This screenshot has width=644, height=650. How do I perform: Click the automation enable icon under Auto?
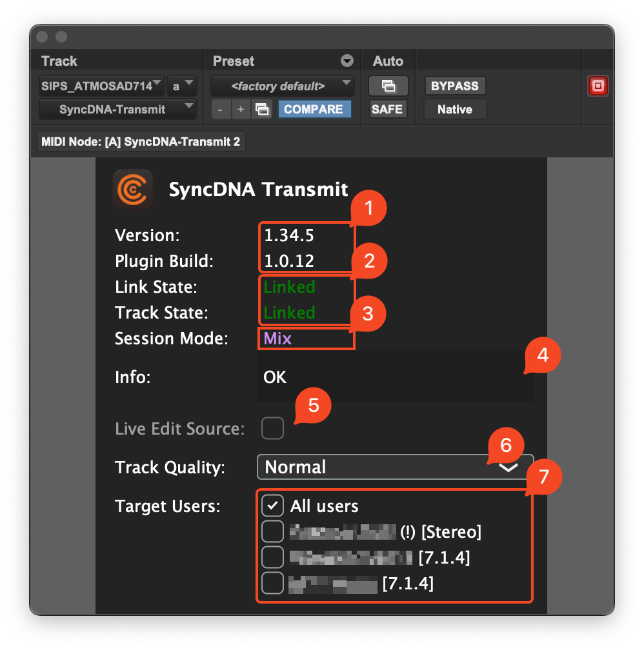(387, 85)
